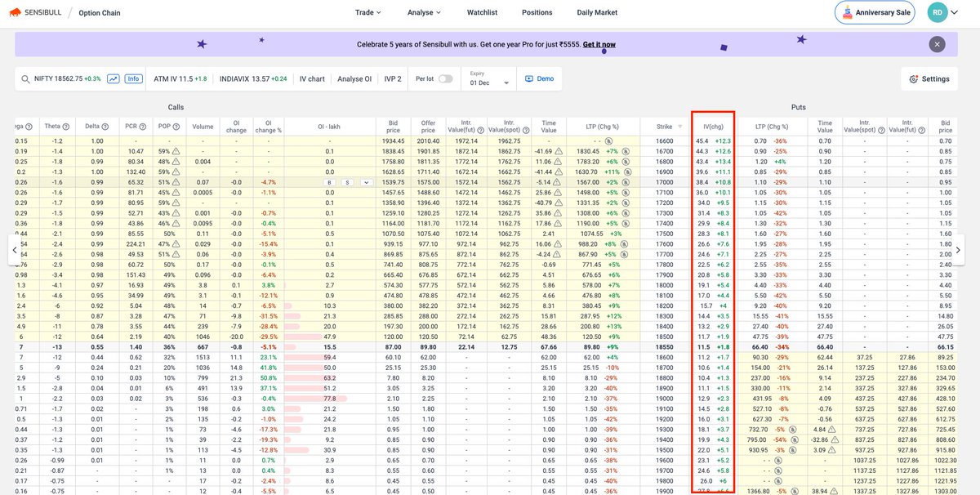Open the Trade dropdown menu
Image resolution: width=980 pixels, height=495 pixels.
click(367, 12)
